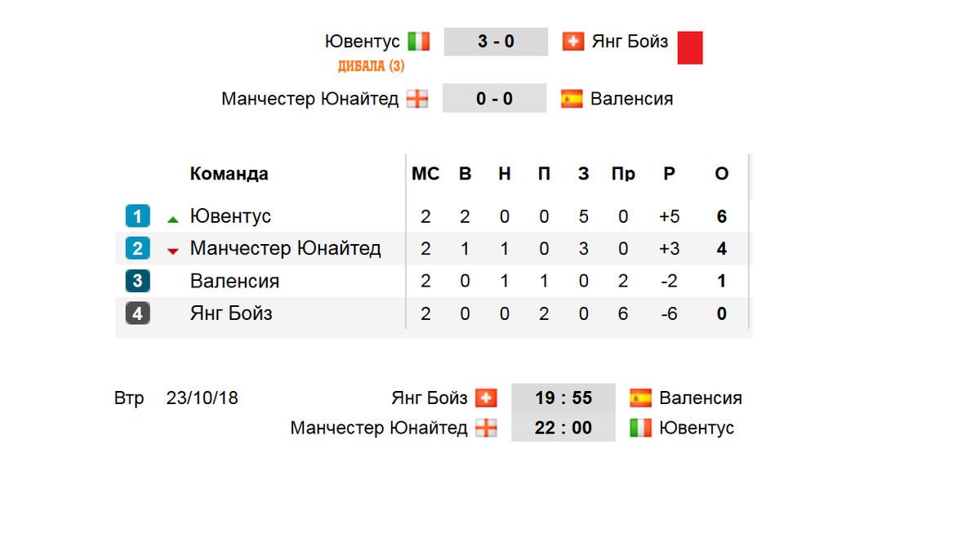Open the 0 - 0 match score
The width and height of the screenshot is (980, 551).
point(494,99)
